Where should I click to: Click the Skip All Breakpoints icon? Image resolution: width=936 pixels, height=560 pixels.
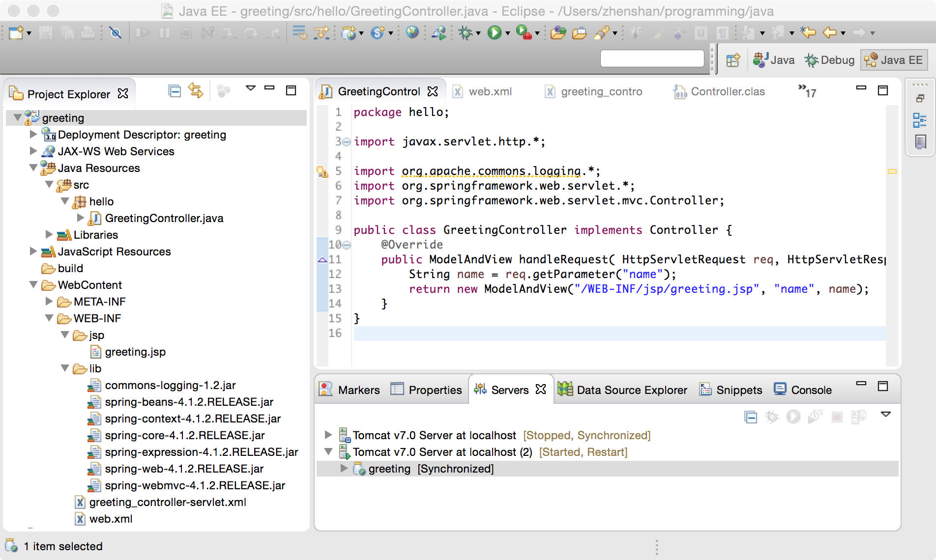tap(116, 33)
